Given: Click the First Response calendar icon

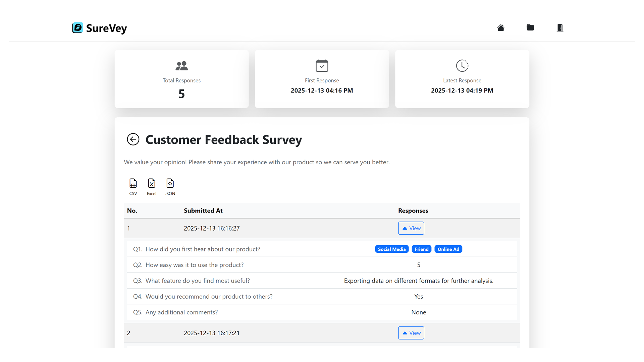Looking at the screenshot, I should (x=322, y=66).
